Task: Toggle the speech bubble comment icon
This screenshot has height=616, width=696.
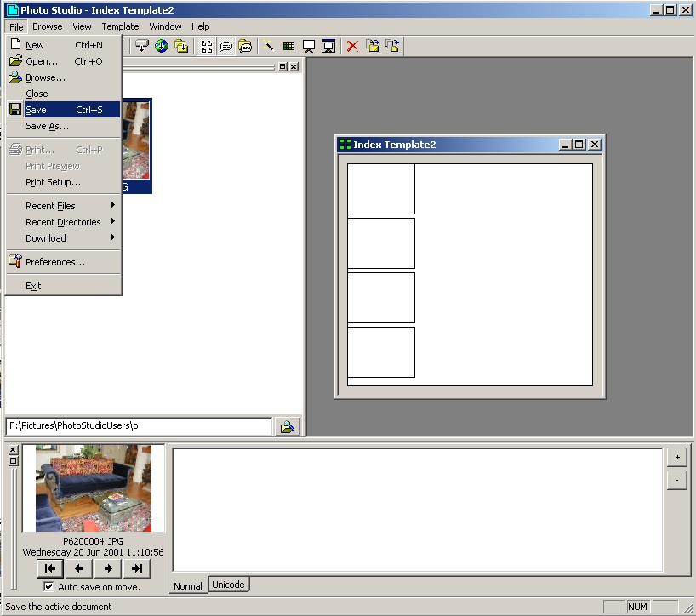Action: tap(226, 46)
